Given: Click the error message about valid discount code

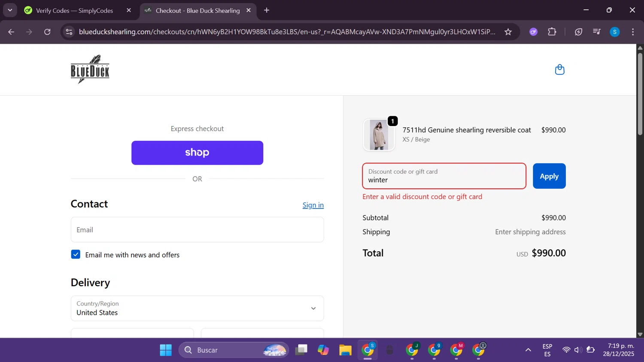Looking at the screenshot, I should [x=422, y=196].
